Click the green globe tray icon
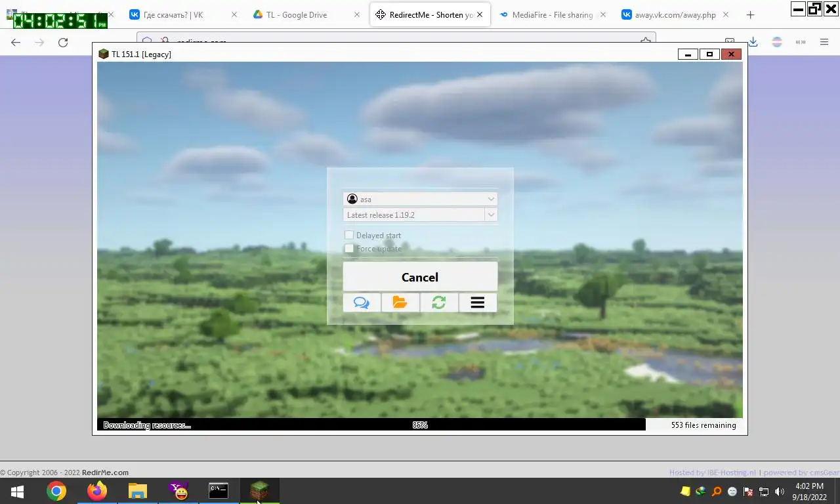This screenshot has width=840, height=504. [x=701, y=491]
